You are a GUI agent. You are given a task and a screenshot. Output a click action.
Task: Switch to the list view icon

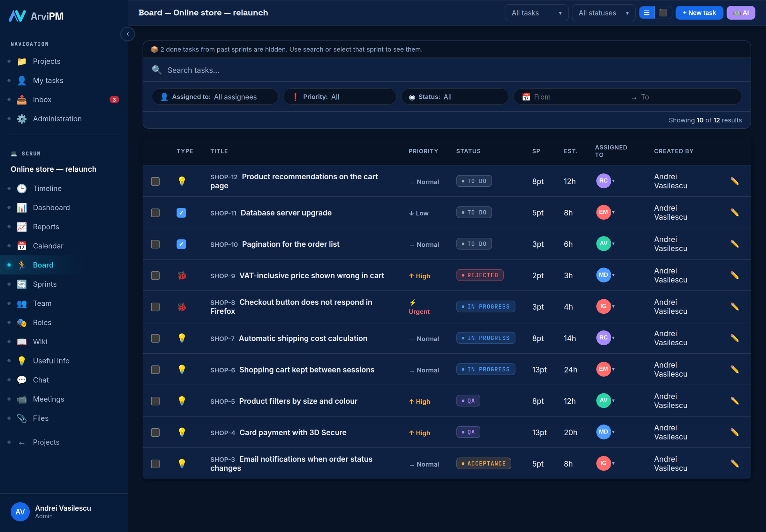[647, 13]
